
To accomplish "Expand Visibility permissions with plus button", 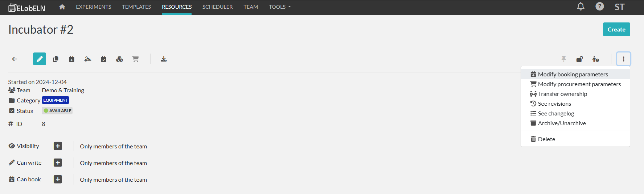I will (58, 146).
